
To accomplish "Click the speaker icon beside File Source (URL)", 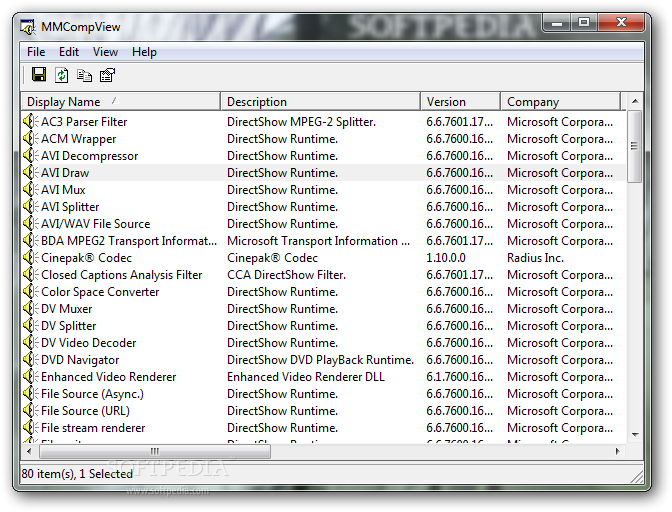I will (x=31, y=410).
